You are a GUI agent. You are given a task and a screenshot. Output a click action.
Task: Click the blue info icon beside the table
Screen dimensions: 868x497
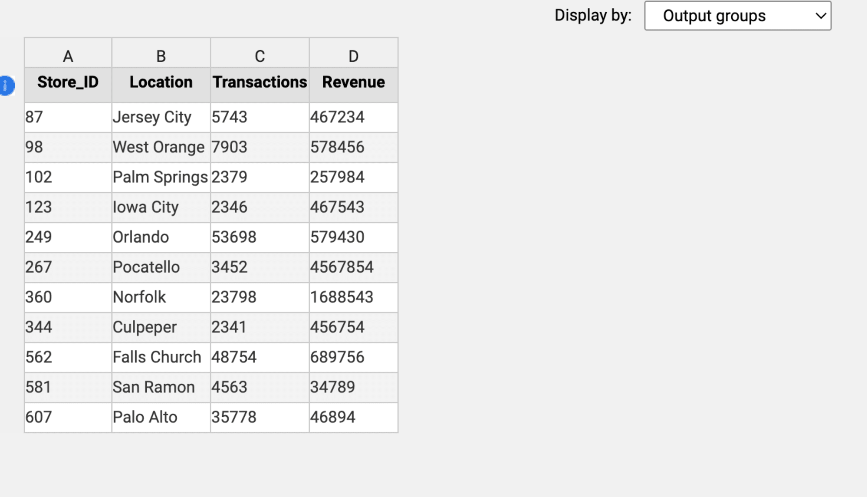click(x=7, y=86)
